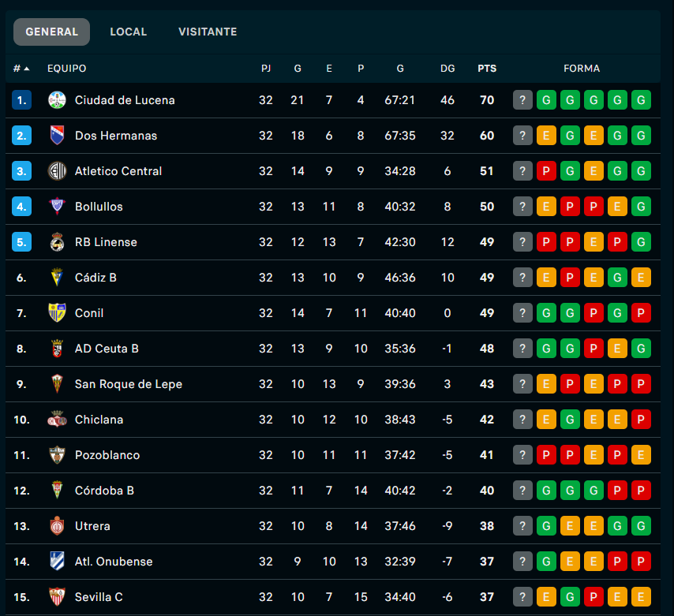Viewport: 674px width, 616px height.
Task: Switch to the LOCAL tab
Action: point(128,32)
